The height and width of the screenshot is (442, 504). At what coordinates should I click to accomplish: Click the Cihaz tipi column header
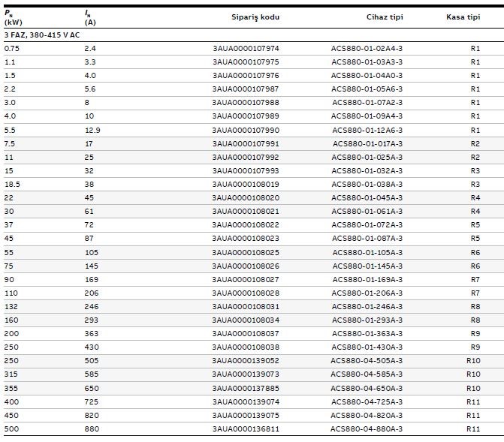(x=385, y=17)
